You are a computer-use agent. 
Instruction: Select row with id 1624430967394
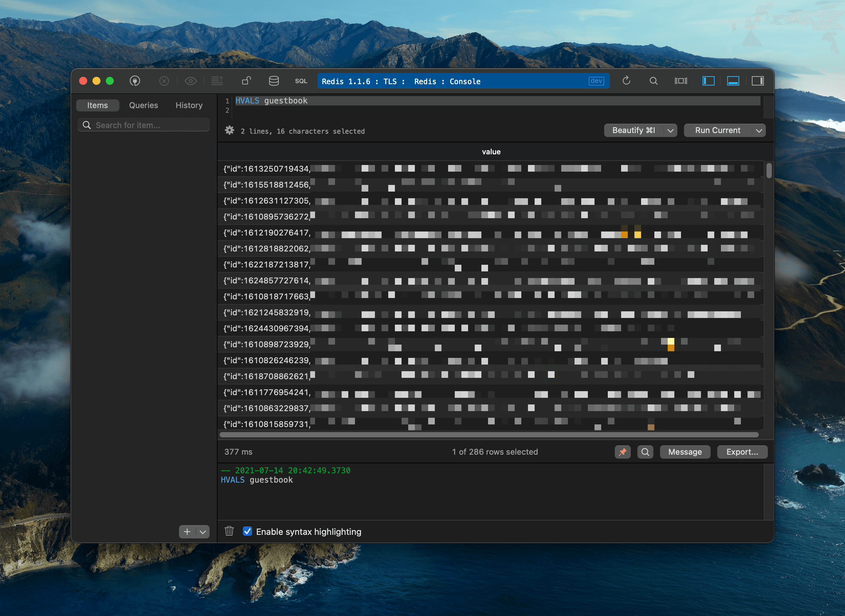[x=490, y=329]
